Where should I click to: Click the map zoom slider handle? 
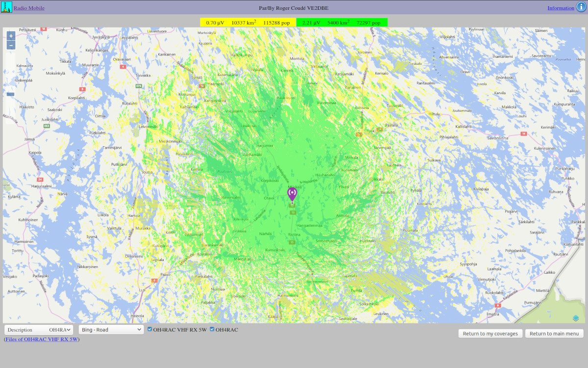[x=11, y=94]
